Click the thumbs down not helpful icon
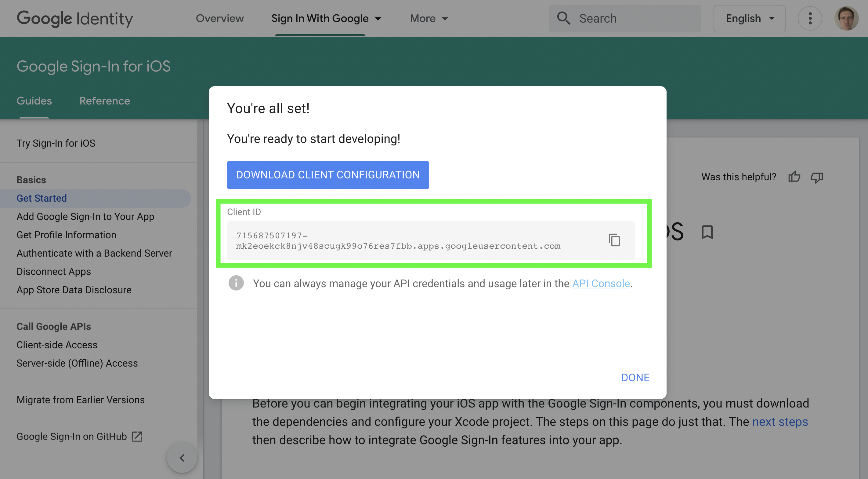Image resolution: width=868 pixels, height=479 pixels. pyautogui.click(x=817, y=177)
